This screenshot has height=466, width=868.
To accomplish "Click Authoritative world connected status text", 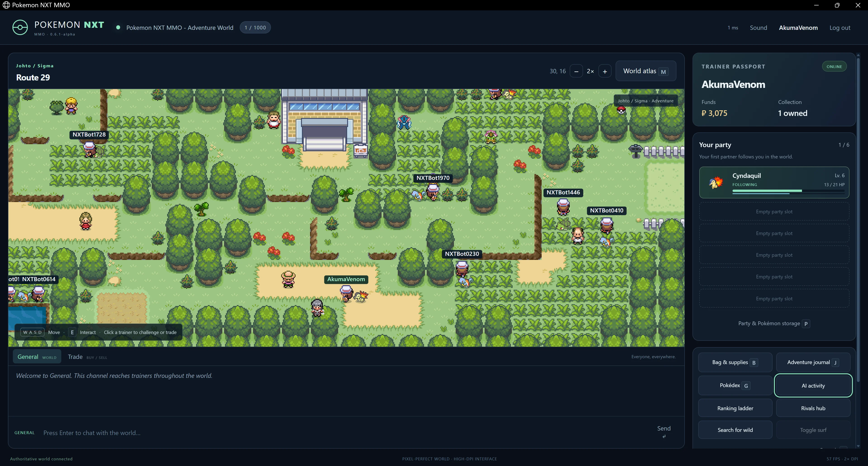I will point(41,459).
